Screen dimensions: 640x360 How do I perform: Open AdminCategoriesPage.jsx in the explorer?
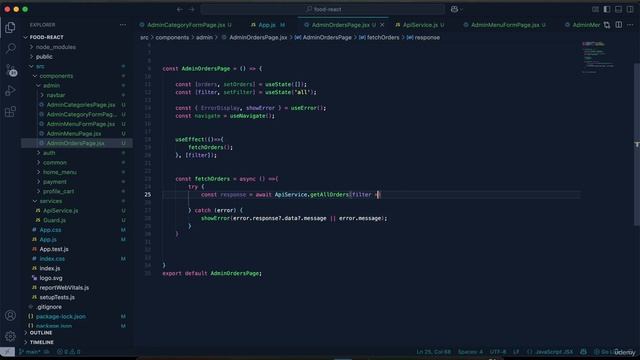[81, 105]
